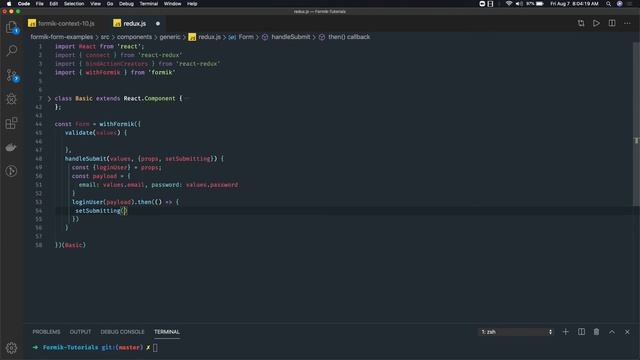This screenshot has width=640, height=360.
Task: Click the formik-form-examples breadcrumb
Action: 62,37
